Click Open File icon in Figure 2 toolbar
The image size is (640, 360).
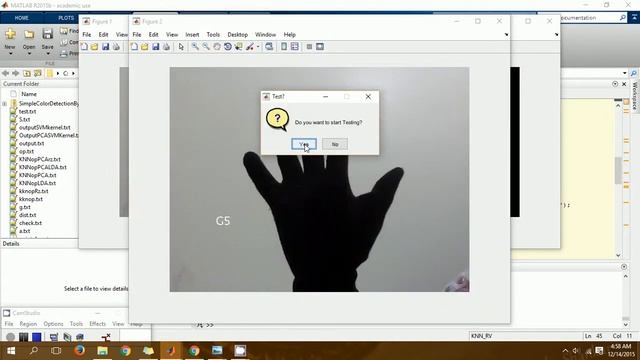click(144, 47)
